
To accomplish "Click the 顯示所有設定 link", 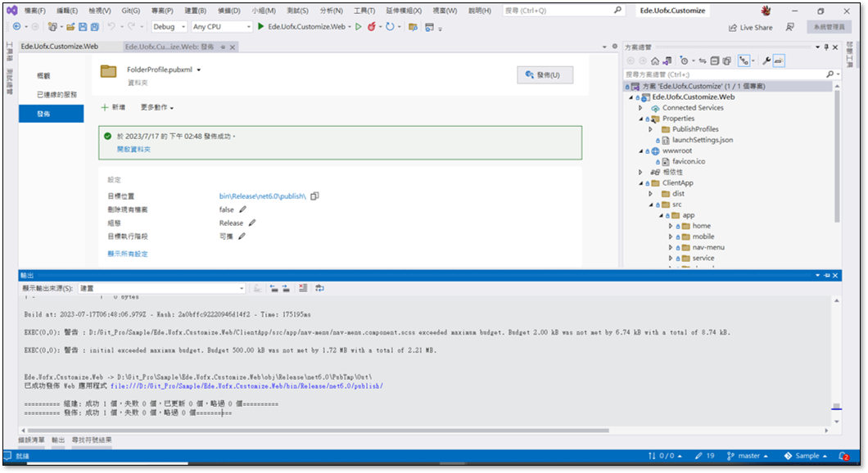I will click(128, 254).
